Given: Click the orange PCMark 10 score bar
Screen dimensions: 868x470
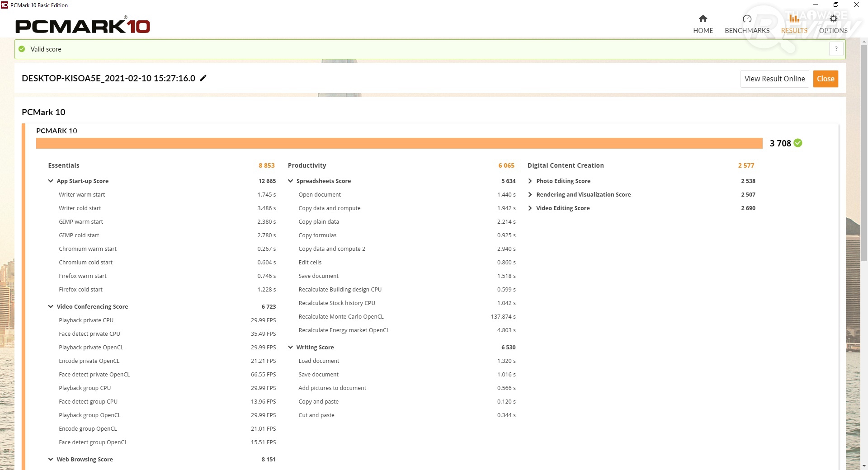Looking at the screenshot, I should pyautogui.click(x=399, y=143).
